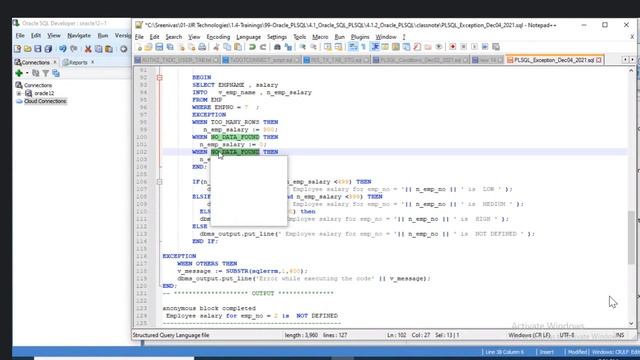Click red Cut icon in SQL Developer toolbar
Image resolution: width=640 pixels, height=360 pixels.
pyautogui.click(x=88, y=49)
